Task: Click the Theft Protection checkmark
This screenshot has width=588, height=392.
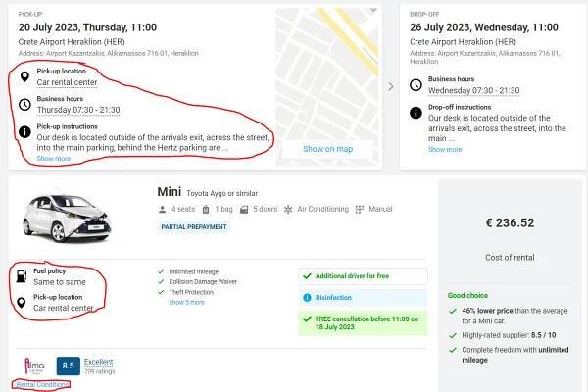Action: (x=161, y=292)
